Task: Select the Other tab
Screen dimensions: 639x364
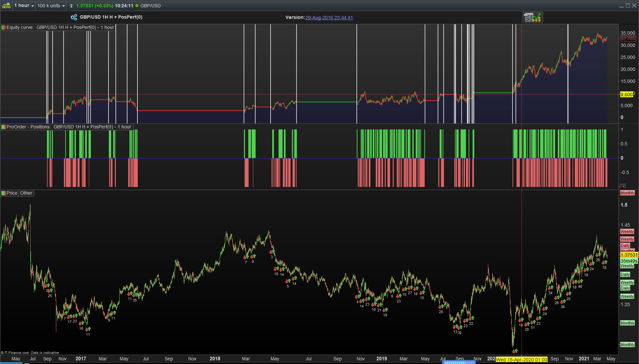Action: (x=26, y=193)
